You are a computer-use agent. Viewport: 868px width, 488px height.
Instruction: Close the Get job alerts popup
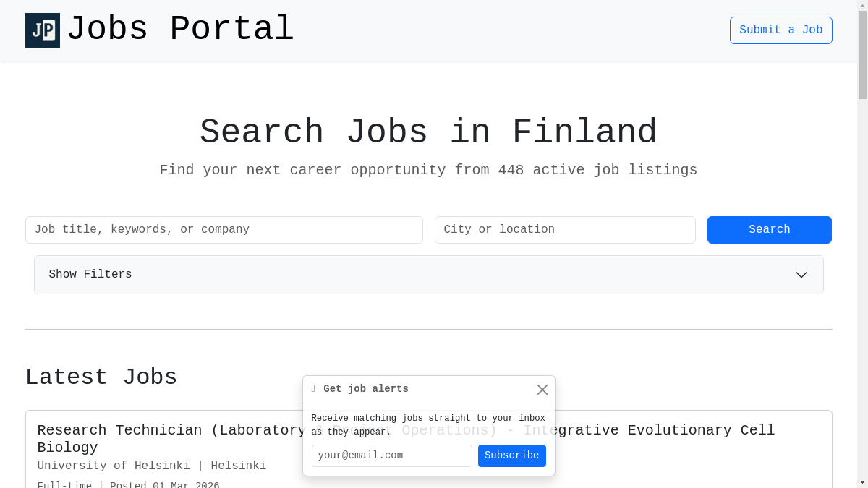click(x=542, y=390)
